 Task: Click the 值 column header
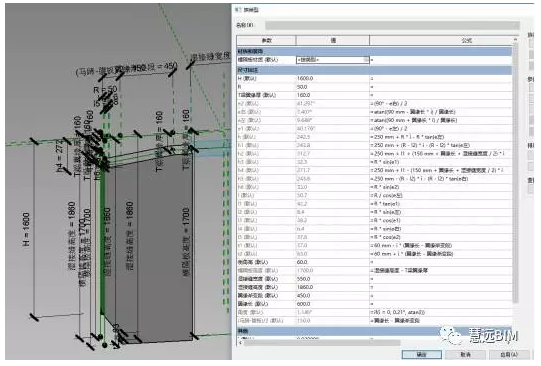click(333, 40)
